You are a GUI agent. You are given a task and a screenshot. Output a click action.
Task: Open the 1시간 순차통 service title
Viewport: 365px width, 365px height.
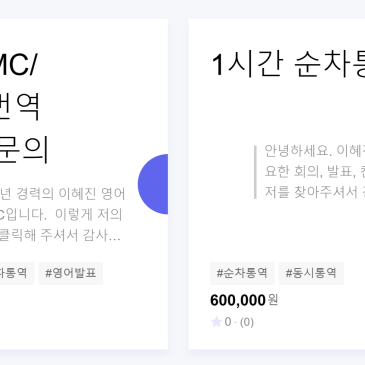click(288, 65)
